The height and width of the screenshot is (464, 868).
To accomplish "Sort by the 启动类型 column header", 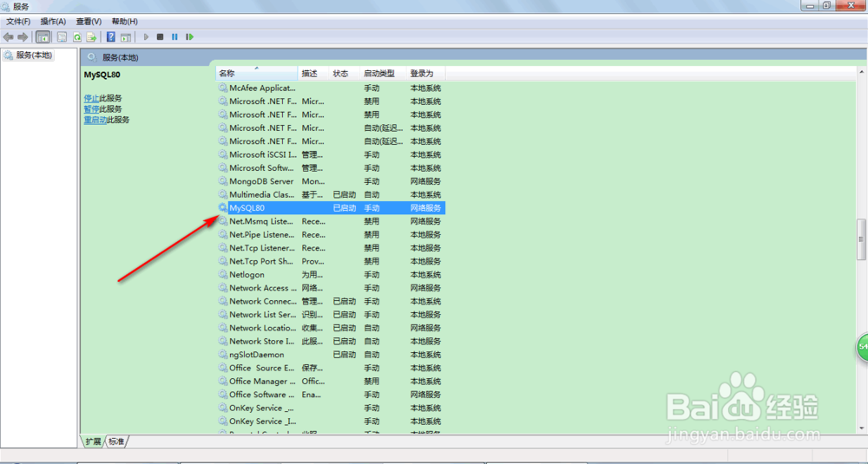I will coord(383,74).
